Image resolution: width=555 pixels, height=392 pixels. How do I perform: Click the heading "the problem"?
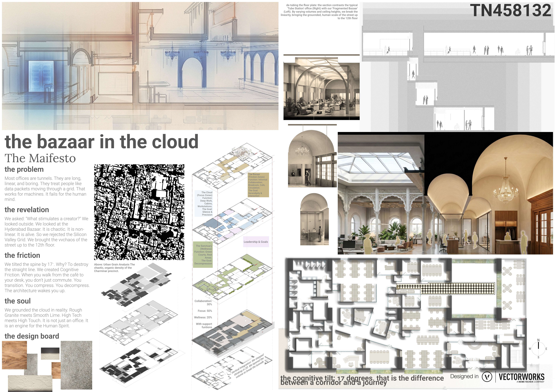pos(24,169)
